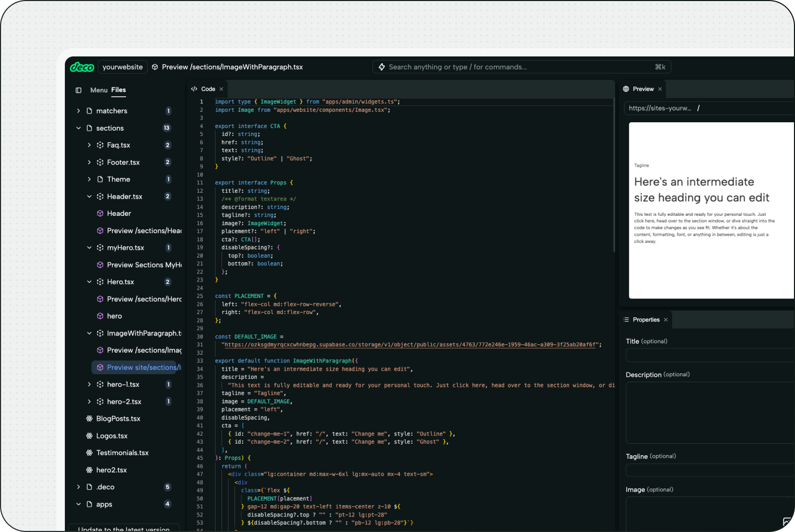
Task: Collapse the apps folder
Action: (78, 504)
